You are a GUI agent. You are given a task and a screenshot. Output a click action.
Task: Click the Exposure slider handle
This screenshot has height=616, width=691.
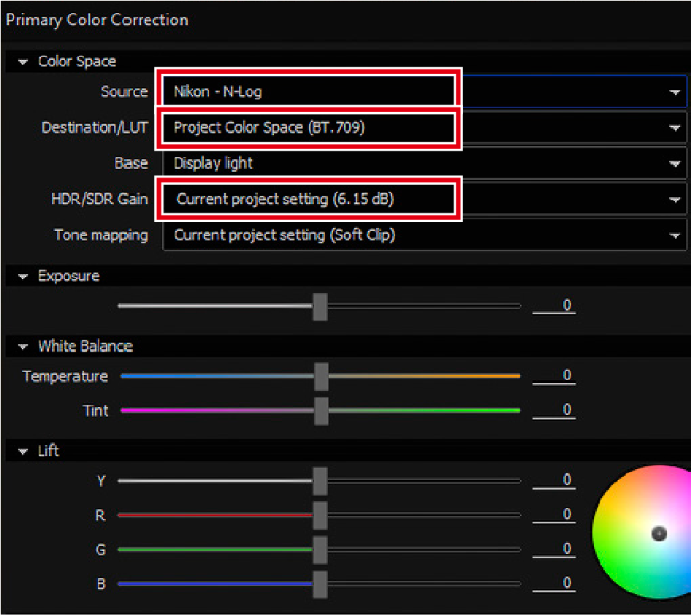click(319, 306)
